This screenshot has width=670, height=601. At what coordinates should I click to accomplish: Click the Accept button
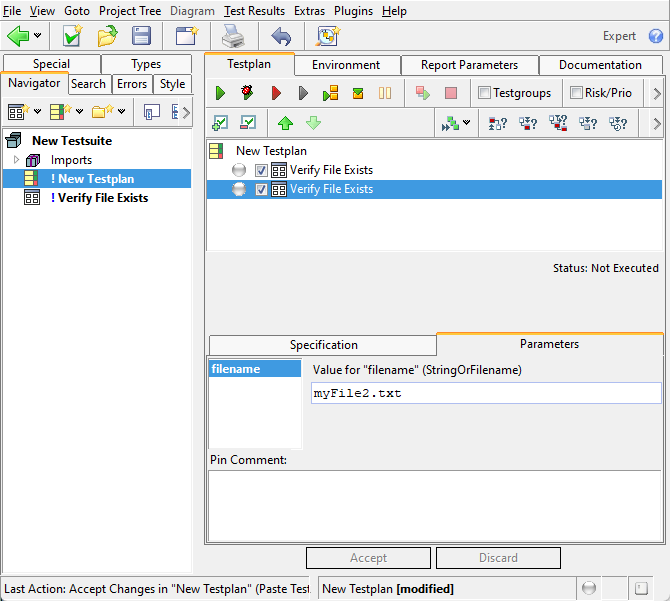[x=368, y=558]
